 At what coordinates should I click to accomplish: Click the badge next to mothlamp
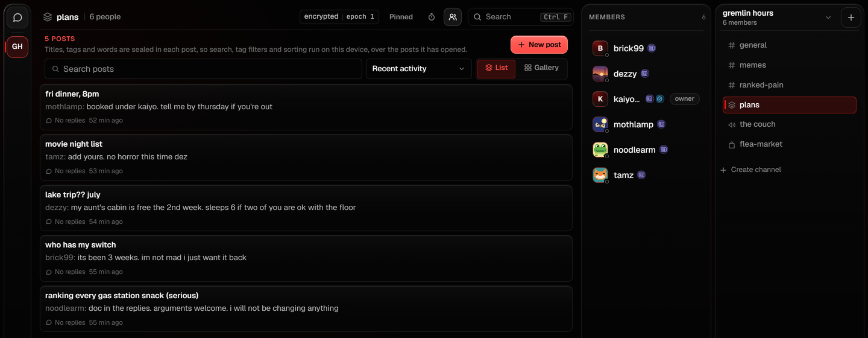[661, 124]
